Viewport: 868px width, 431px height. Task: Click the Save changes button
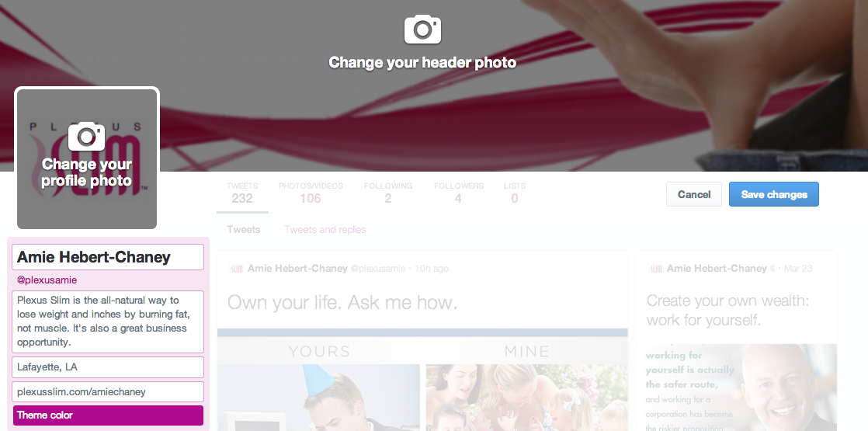click(x=774, y=194)
